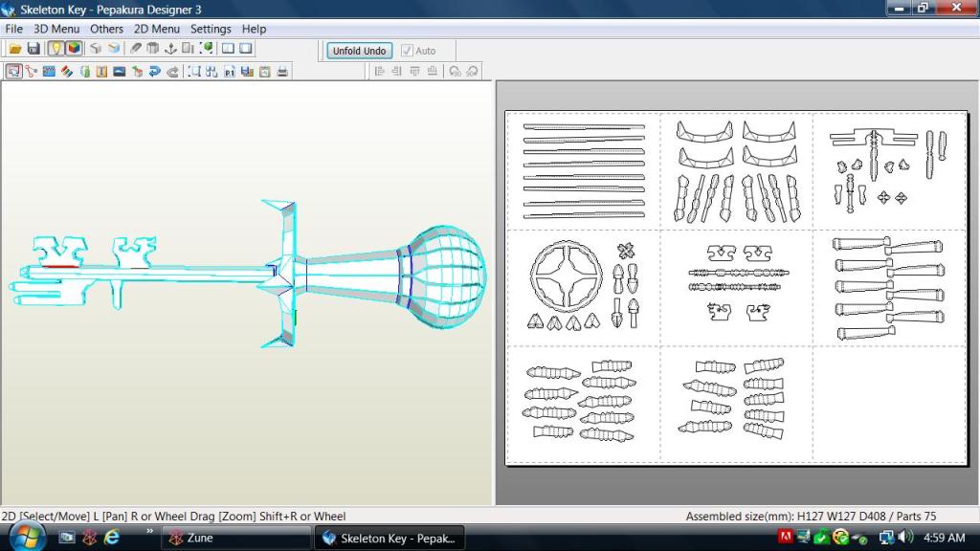Open the Help menu
Screen dimensions: 980x551
(x=254, y=29)
